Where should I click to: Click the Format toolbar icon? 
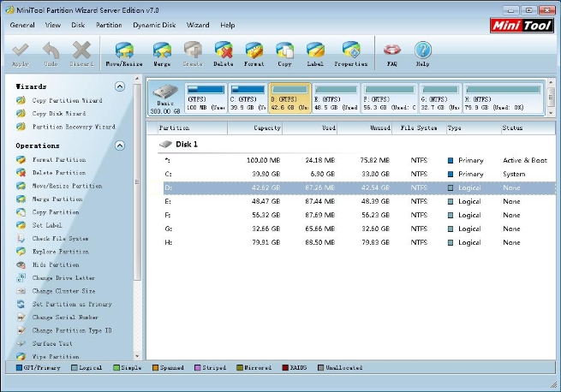click(x=254, y=55)
